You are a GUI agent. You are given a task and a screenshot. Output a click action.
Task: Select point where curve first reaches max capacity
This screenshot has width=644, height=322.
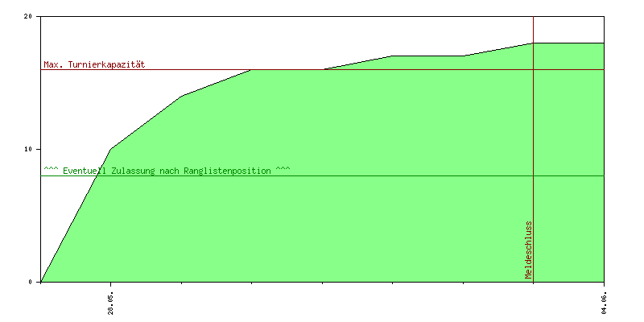coord(252,69)
